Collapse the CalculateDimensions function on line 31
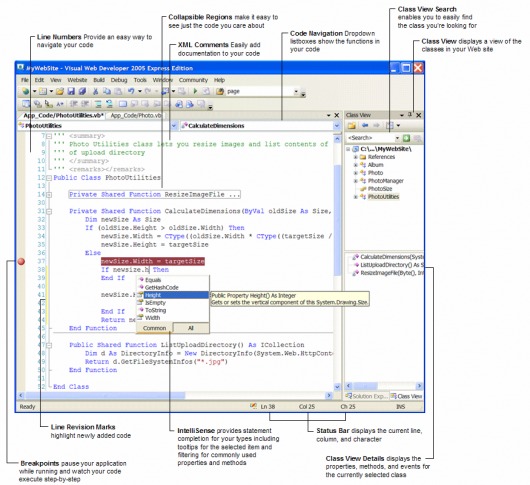This screenshot has width=530, height=485. pos(49,212)
